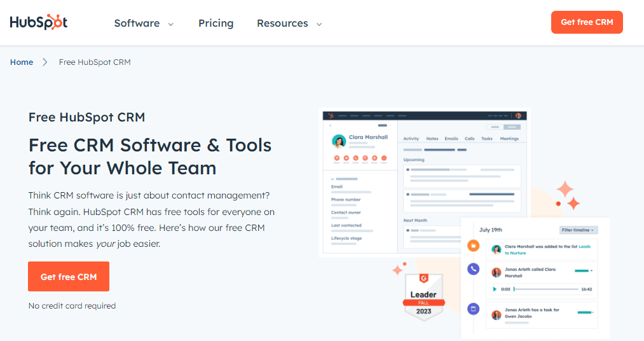The height and width of the screenshot is (341, 644).
Task: Click the phone call action icon under Clara Marshall
Action: pyautogui.click(x=355, y=158)
